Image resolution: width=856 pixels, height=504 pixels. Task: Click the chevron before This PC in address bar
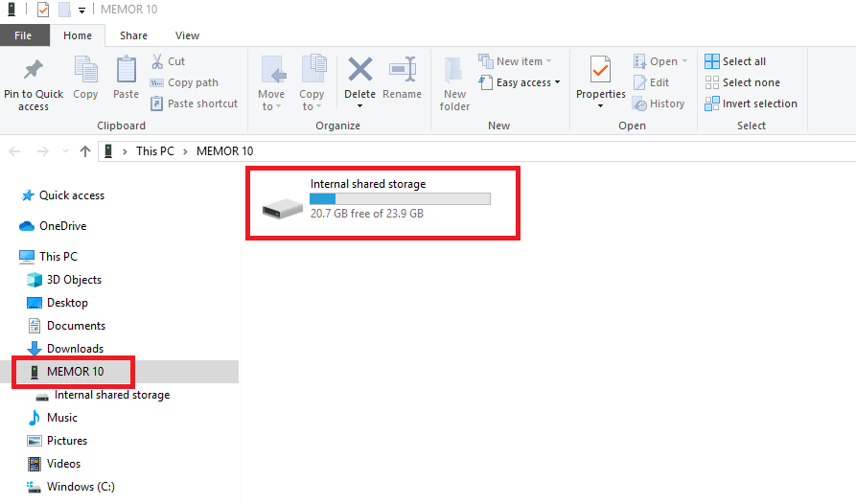coord(125,151)
